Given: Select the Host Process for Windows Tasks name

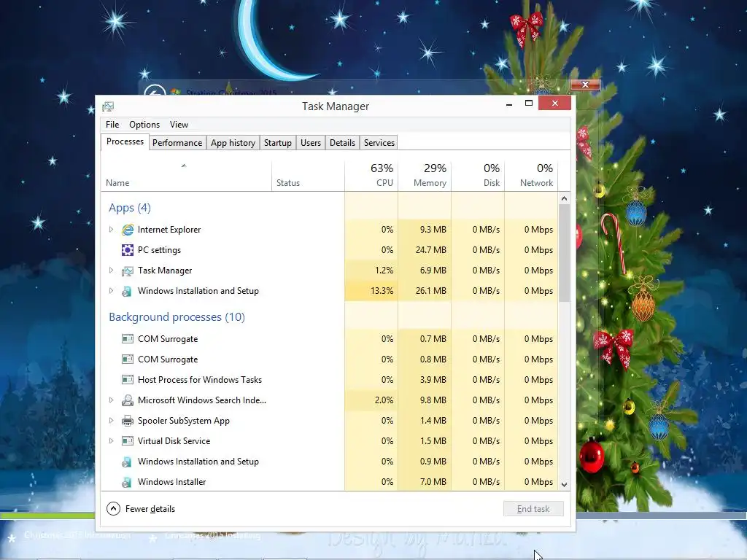Looking at the screenshot, I should click(x=200, y=380).
